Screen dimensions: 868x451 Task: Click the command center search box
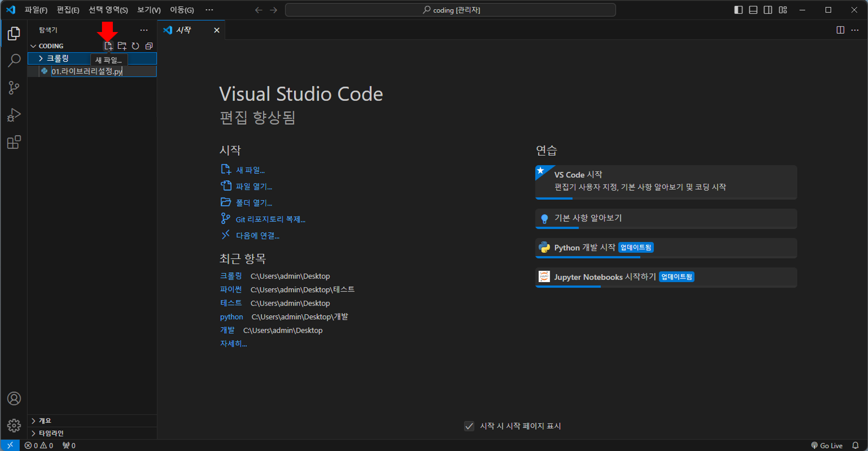coord(450,10)
